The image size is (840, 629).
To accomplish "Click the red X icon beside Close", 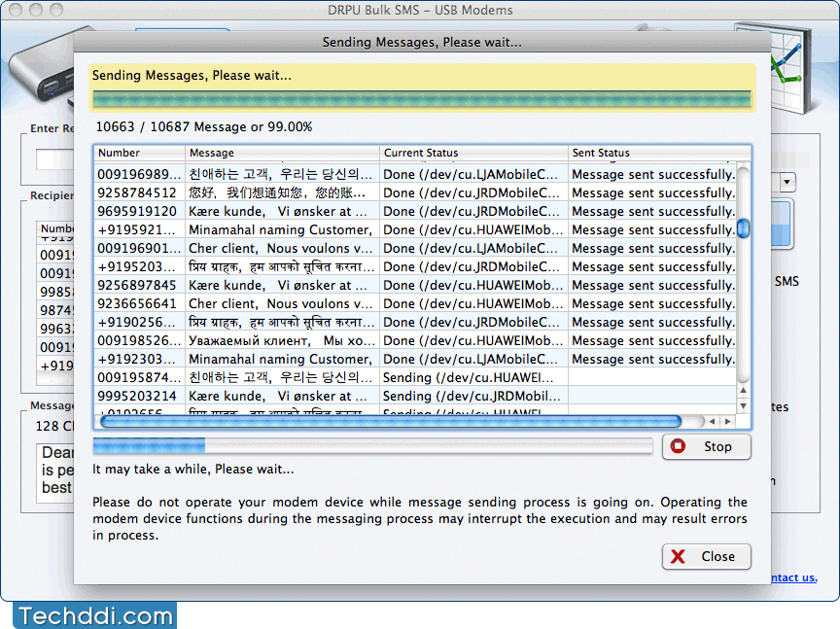I will (678, 557).
